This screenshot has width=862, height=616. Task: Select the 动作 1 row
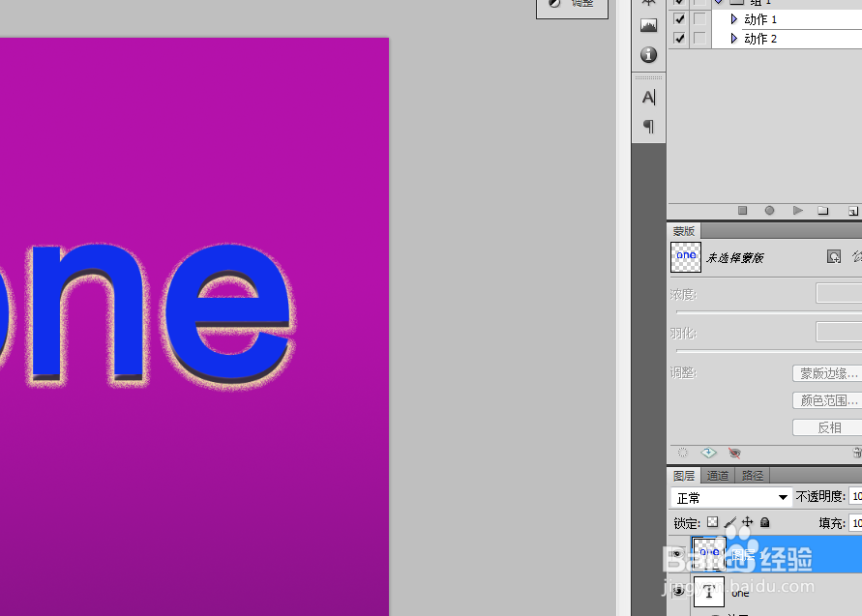tap(787, 19)
